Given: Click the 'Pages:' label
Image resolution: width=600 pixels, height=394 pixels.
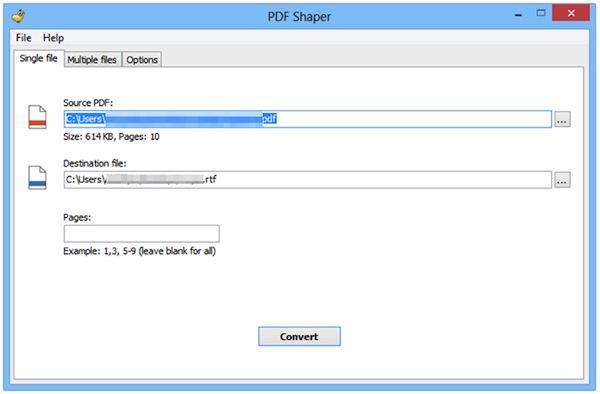Looking at the screenshot, I should [x=77, y=217].
